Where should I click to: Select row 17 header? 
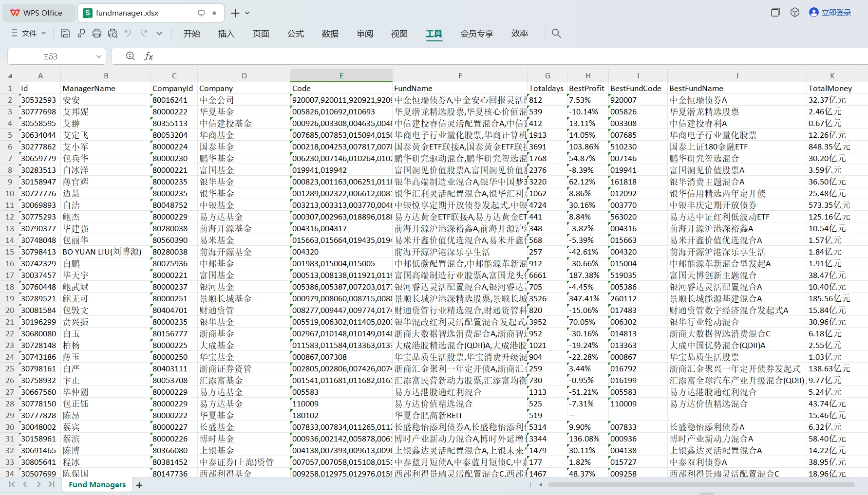(10, 275)
